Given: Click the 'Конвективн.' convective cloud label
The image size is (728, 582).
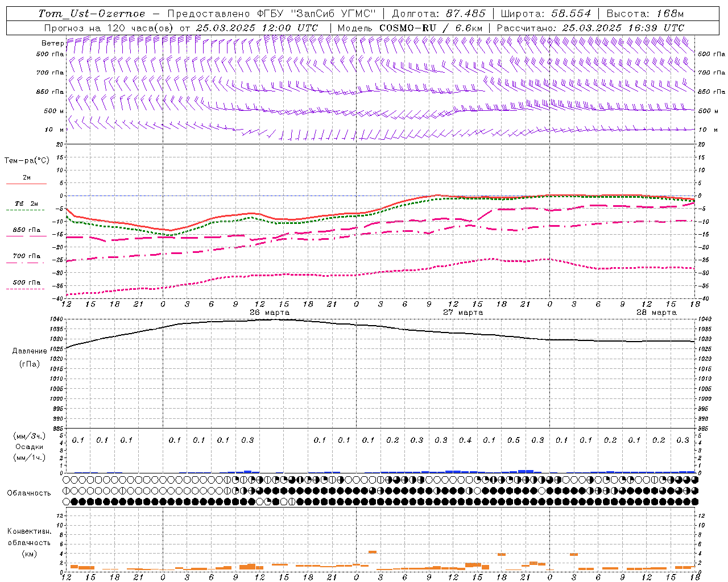Looking at the screenshot, I should 29,531.
